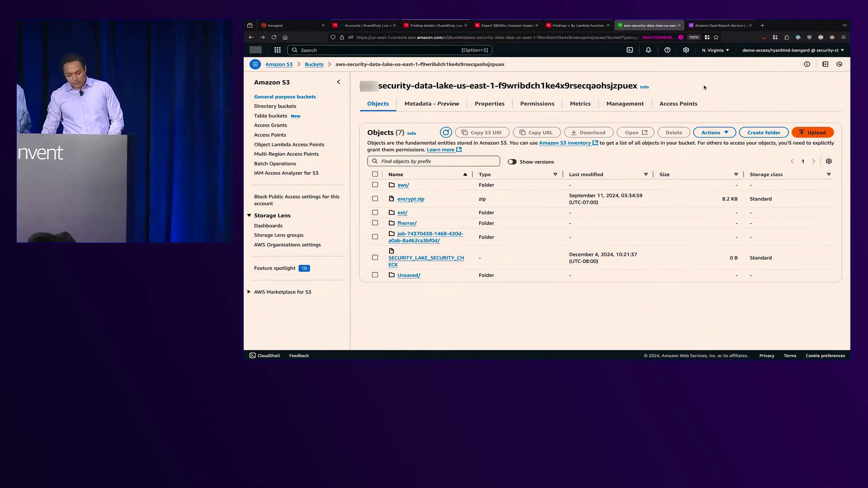Sort by Type column arrow
This screenshot has width=868, height=488.
(555, 174)
